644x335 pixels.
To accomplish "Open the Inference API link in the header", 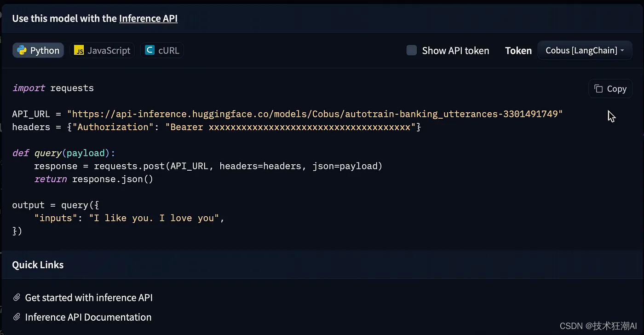I will [148, 18].
